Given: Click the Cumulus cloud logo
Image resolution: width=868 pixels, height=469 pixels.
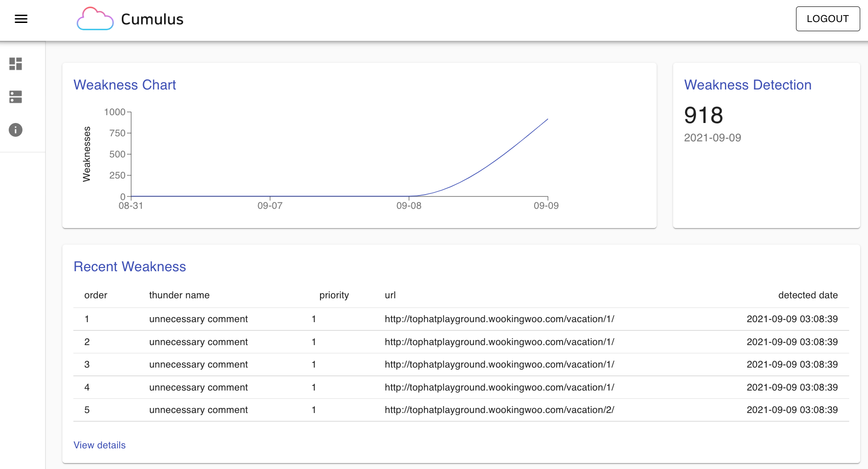Looking at the screenshot, I should tap(95, 19).
